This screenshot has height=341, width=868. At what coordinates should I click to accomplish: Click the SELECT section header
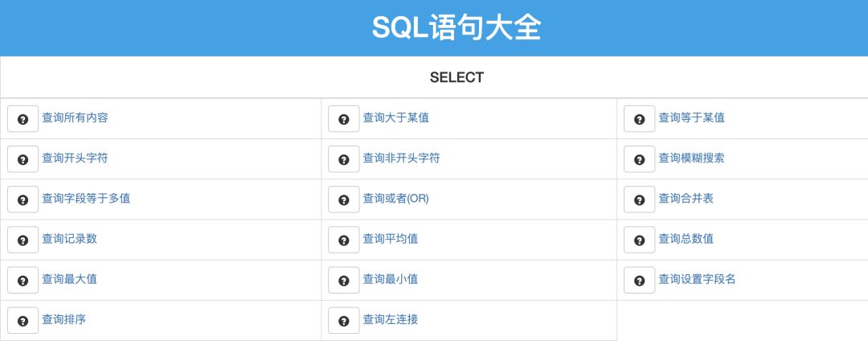point(457,77)
